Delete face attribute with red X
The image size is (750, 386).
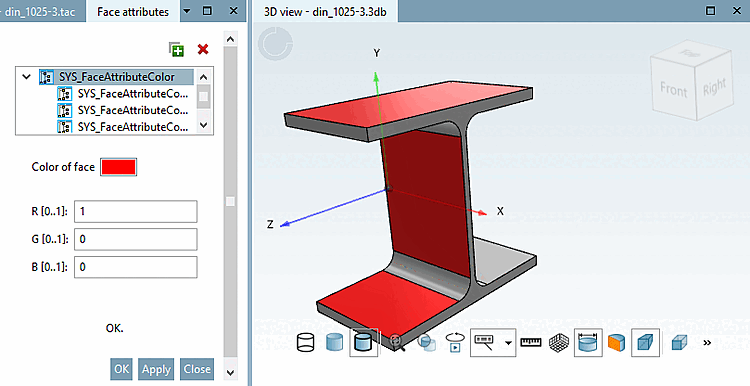203,49
